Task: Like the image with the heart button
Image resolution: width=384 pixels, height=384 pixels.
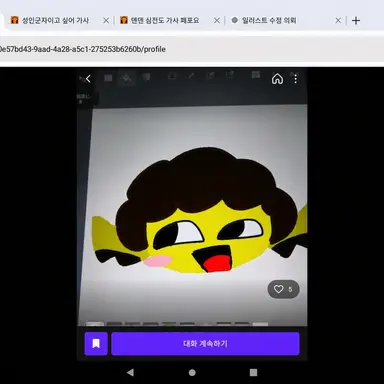Action: pyautogui.click(x=283, y=289)
